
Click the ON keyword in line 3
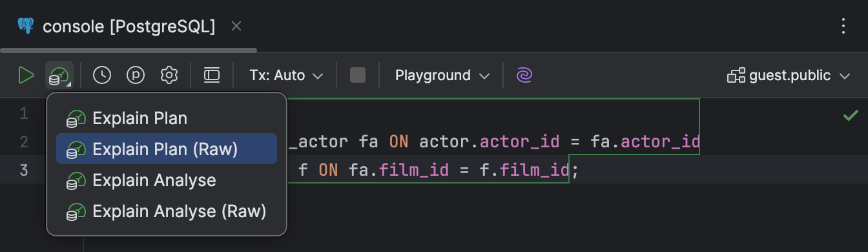tap(327, 171)
